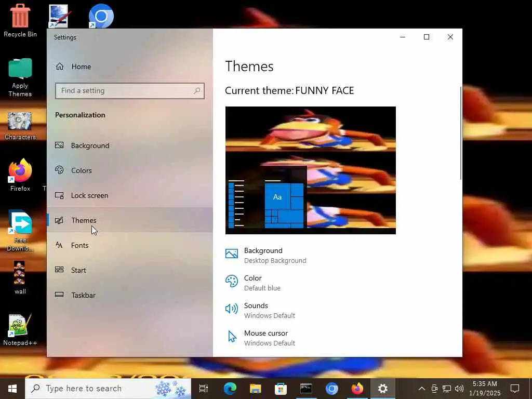Open Colors personalization page
This screenshot has width=532, height=399.
coord(129,170)
